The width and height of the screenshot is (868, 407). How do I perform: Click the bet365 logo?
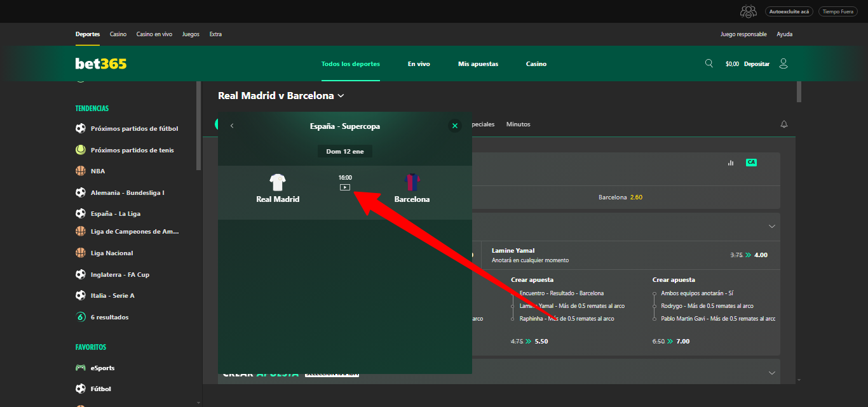101,63
